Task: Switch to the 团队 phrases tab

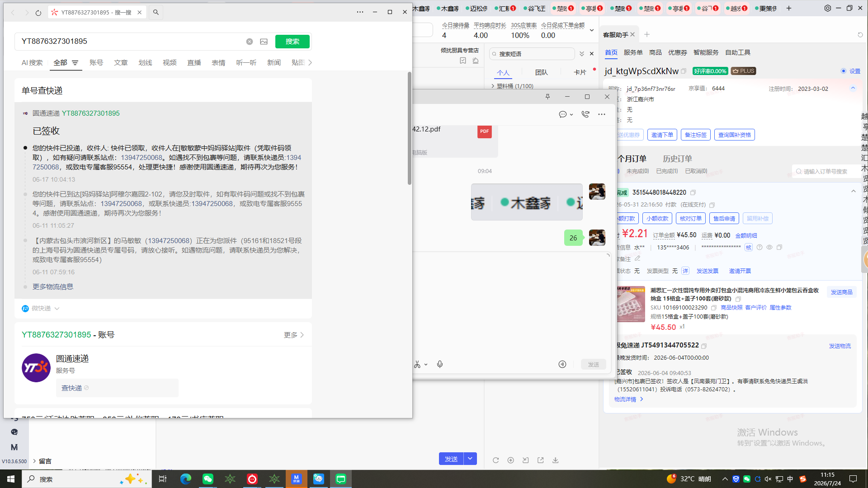Action: (542, 72)
